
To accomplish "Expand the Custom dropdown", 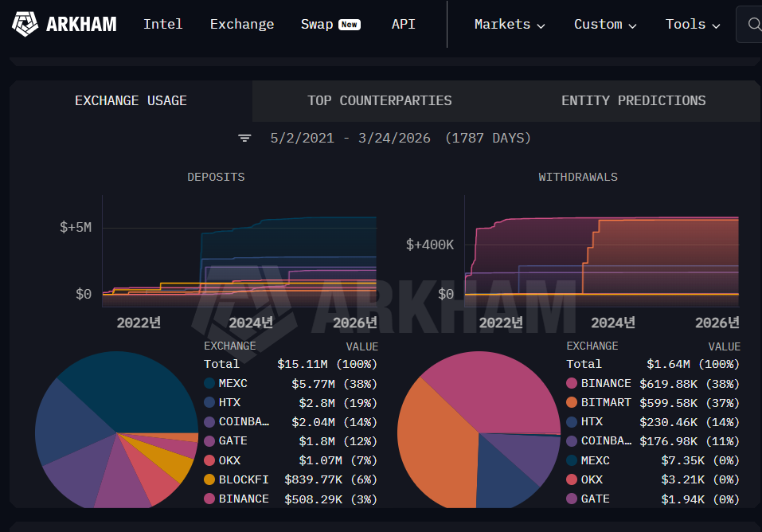I will [x=605, y=25].
